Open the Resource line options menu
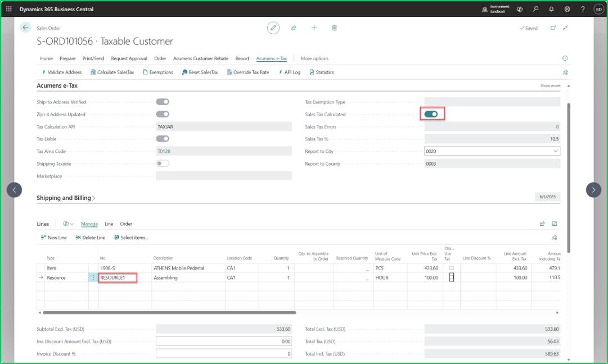Screen dimensions: 608x364 pyautogui.click(x=93, y=277)
